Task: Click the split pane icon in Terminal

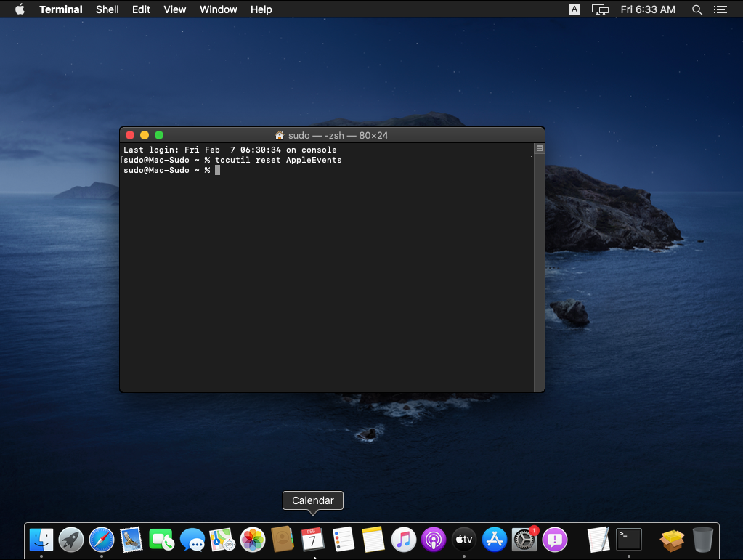Action: click(539, 149)
